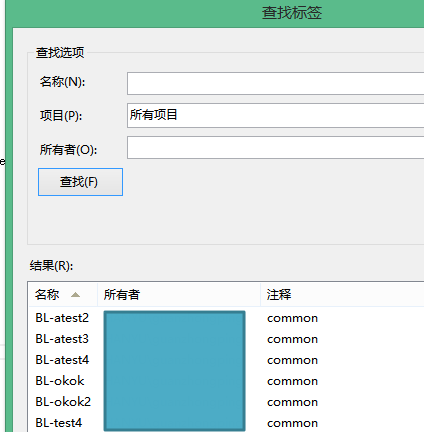Image resolution: width=424 pixels, height=432 pixels.
Task: Focus the 名称(N) name input field
Action: coord(275,83)
